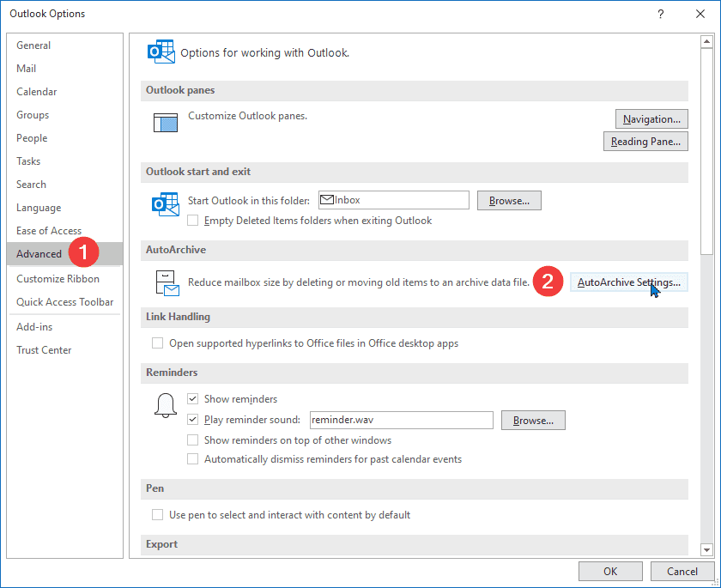The image size is (721, 588).
Task: Check Use pen to select and interact
Action: [x=157, y=515]
